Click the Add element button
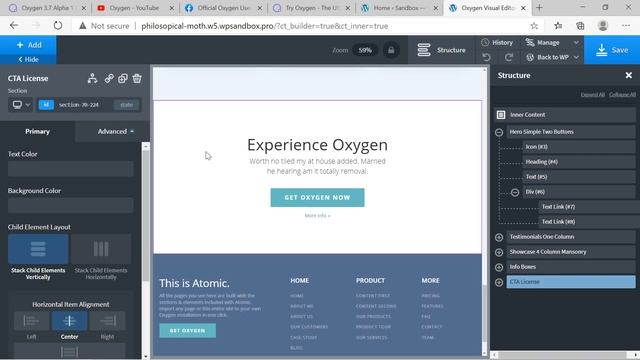The height and width of the screenshot is (360, 640). click(x=28, y=45)
